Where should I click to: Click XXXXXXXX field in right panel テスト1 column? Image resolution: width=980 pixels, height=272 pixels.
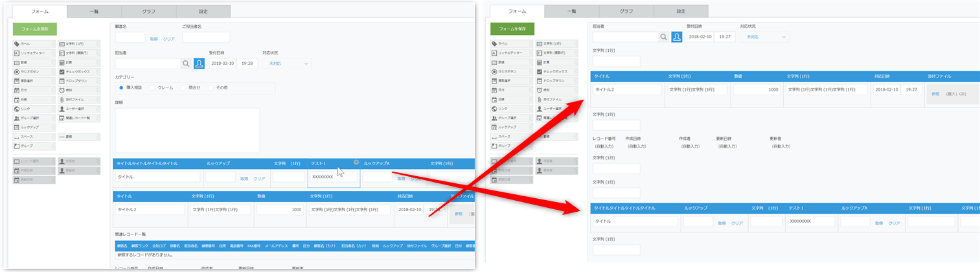click(x=810, y=221)
